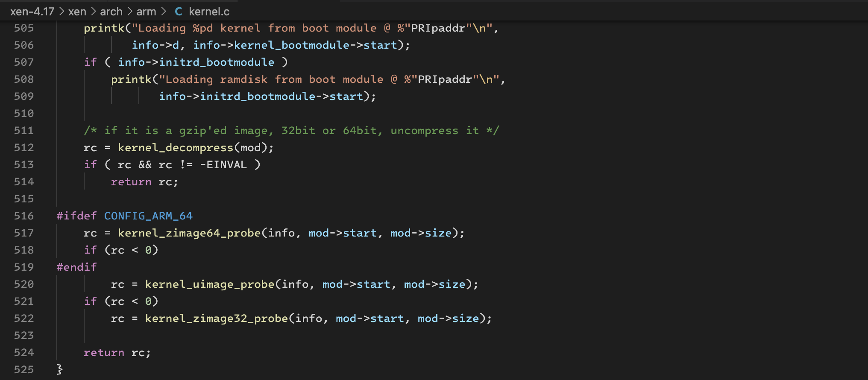
Task: Click info->initrd_bootmodule->start on line 509
Action: tap(261, 96)
